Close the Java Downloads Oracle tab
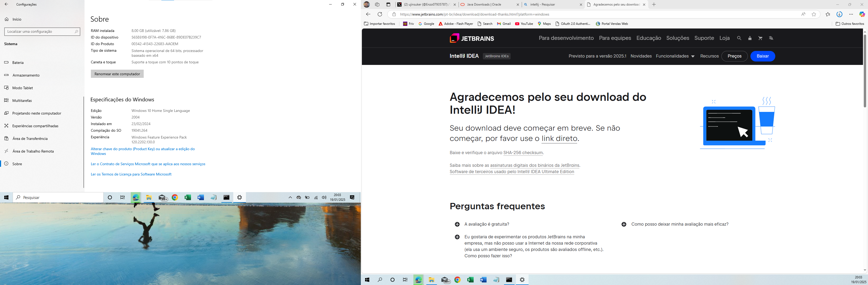The image size is (868, 285). (x=518, y=4)
